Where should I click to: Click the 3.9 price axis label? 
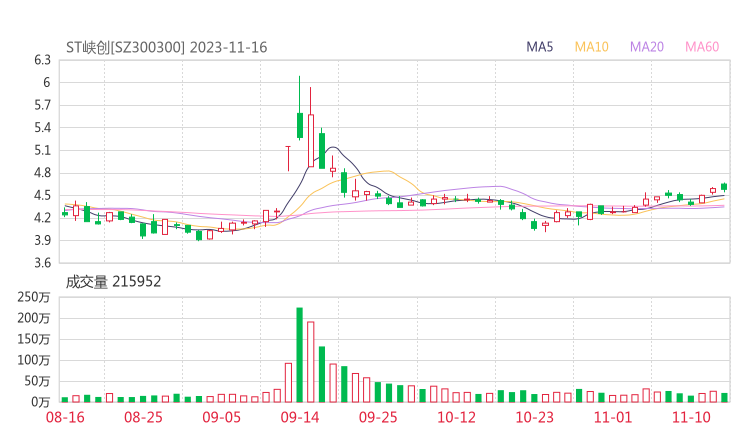tap(42, 240)
